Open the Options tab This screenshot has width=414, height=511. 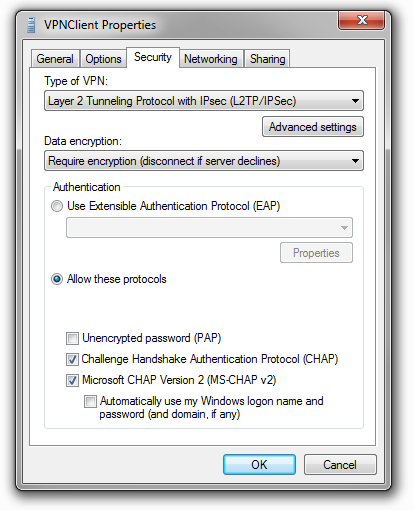103,59
